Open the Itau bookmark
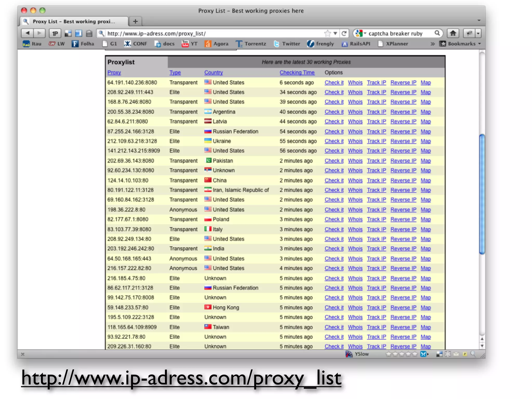 32,44
